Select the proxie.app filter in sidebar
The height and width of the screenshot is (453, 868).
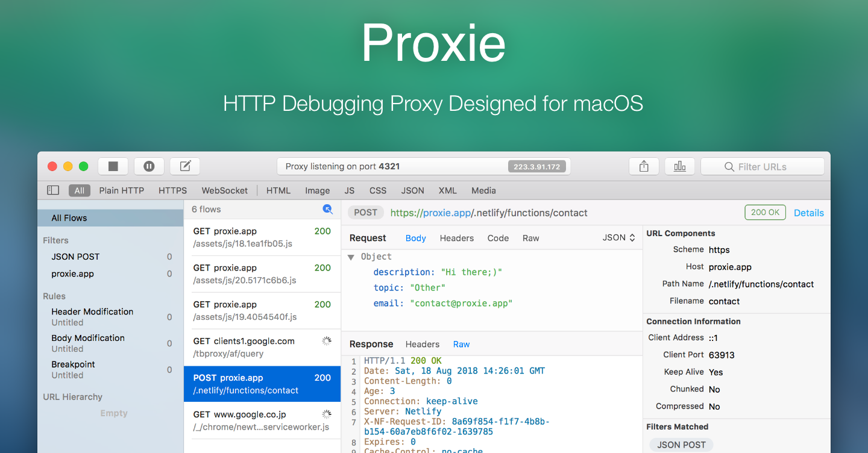[110, 273]
